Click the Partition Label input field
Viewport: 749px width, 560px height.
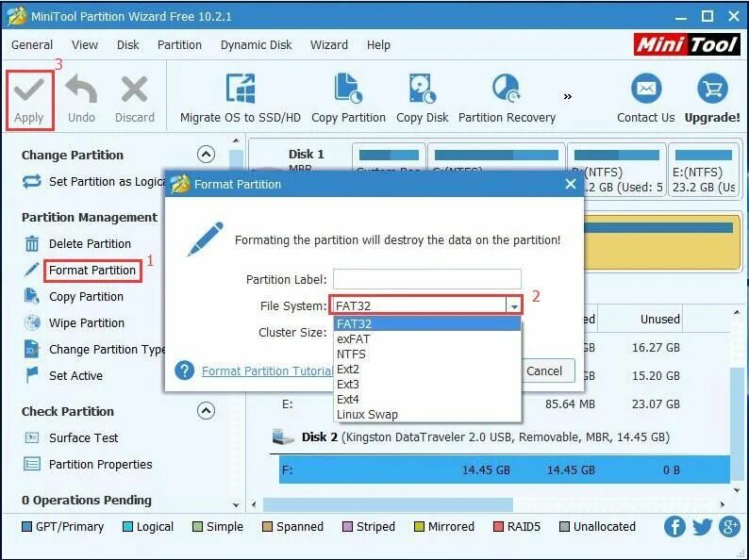[427, 279]
